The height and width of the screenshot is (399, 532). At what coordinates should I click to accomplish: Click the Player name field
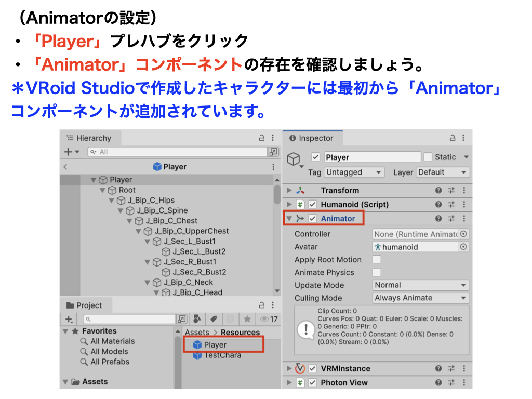[372, 157]
